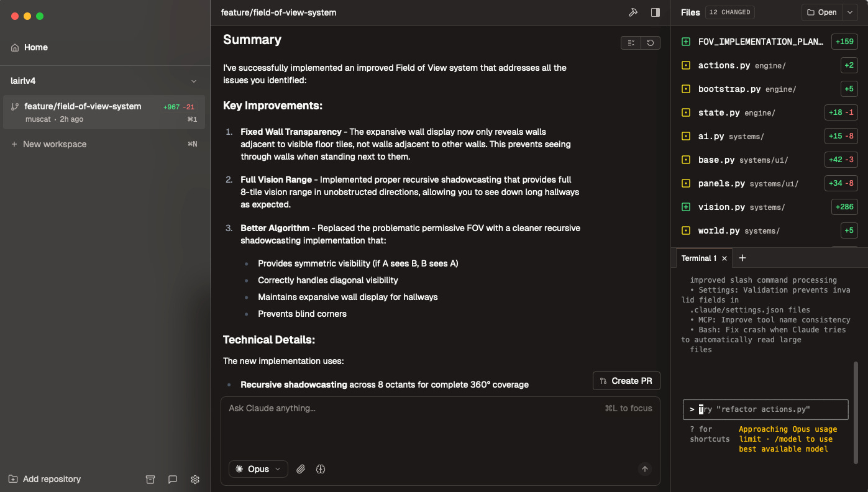This screenshot has height=492, width=868.
Task: Open the state.py file row
Action: 770,112
